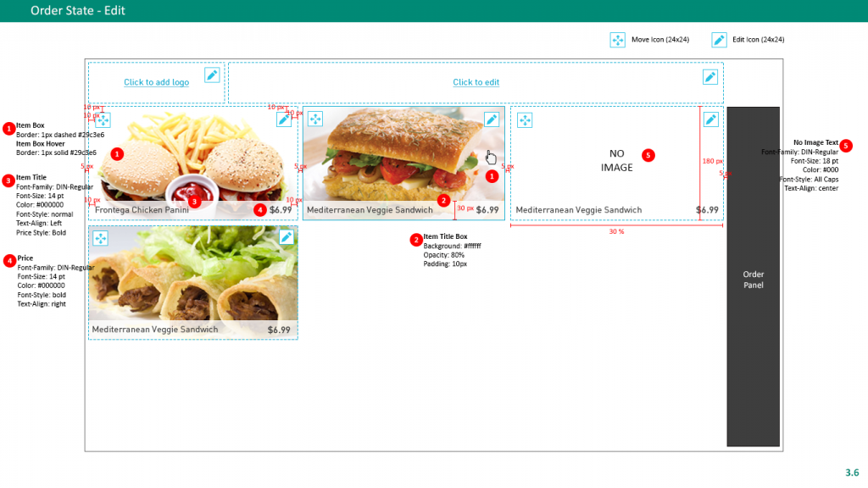Click the edit pencil on the No Image item
The image size is (868, 488).
[x=710, y=119]
